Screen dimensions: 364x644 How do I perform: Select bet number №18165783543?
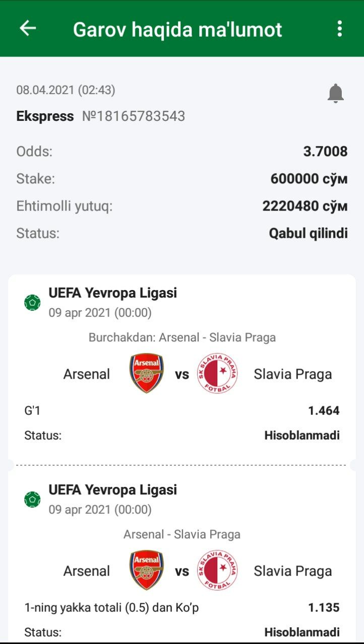[134, 116]
